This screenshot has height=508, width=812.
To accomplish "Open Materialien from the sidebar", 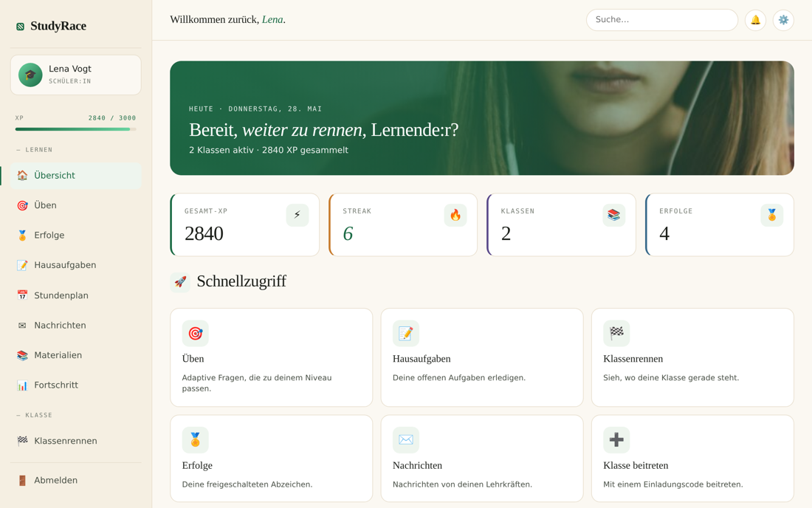I will tap(75, 355).
